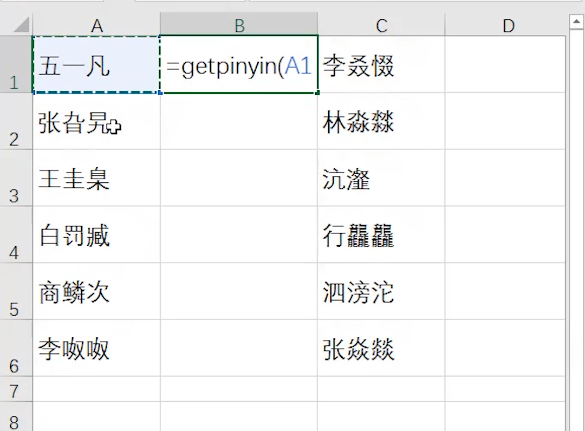The image size is (585, 431).
Task: Select column B header
Action: pos(239,25)
